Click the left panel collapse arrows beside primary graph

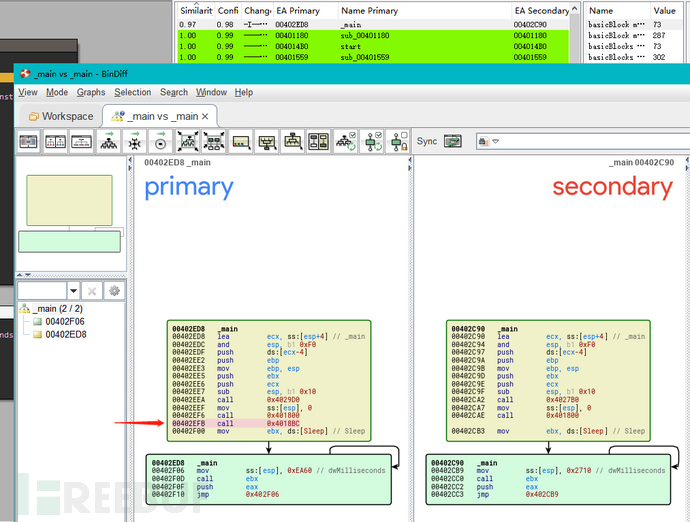tap(130, 163)
